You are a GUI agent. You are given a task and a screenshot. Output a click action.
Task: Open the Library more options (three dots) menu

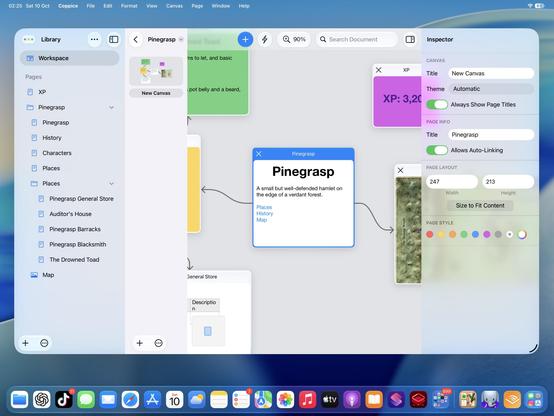(x=94, y=39)
